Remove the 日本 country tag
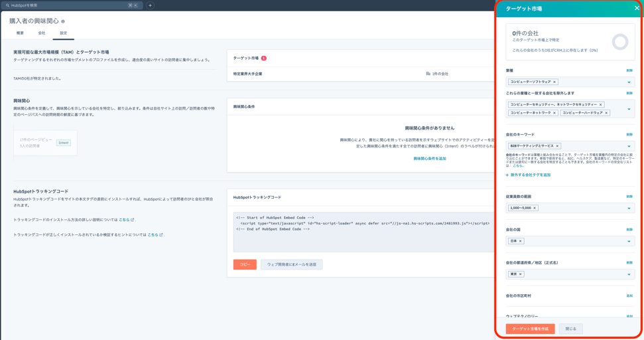Image resolution: width=644 pixels, height=340 pixels. 521,241
